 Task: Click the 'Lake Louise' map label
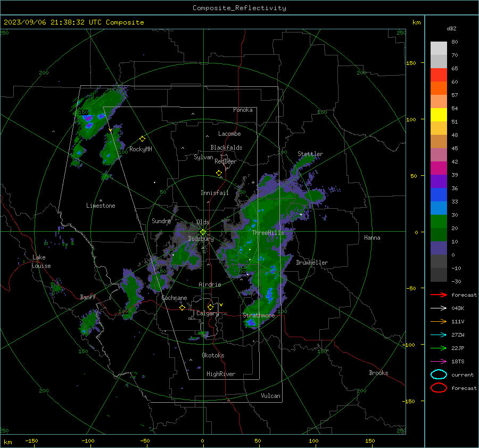(x=41, y=262)
